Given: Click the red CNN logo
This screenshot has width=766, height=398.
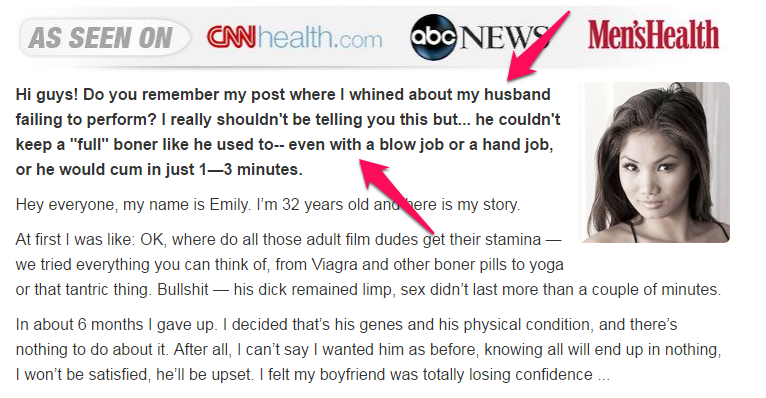Looking at the screenshot, I should [x=231, y=37].
